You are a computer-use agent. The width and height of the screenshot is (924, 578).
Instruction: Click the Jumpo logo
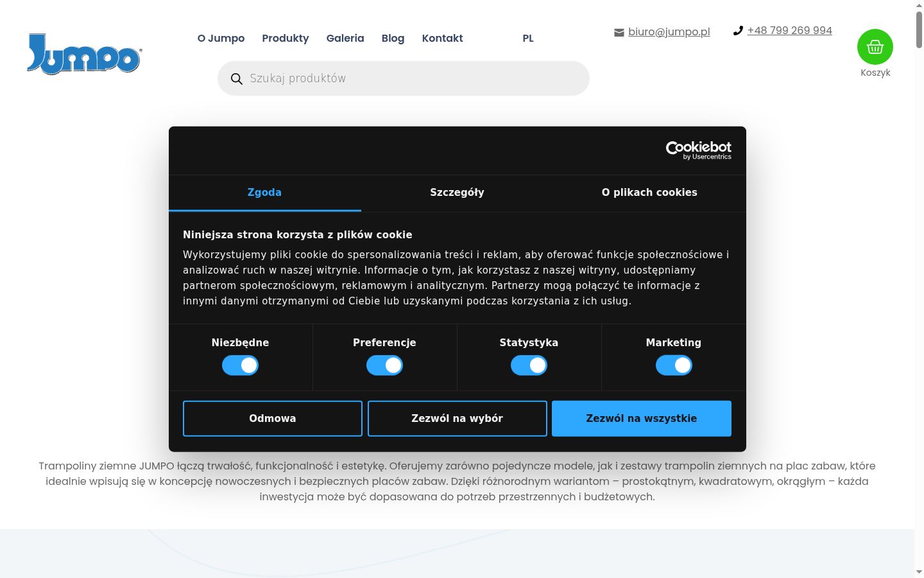pyautogui.click(x=84, y=54)
